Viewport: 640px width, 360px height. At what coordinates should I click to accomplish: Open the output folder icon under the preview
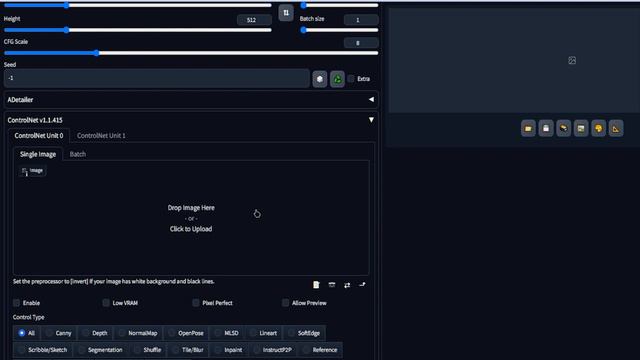pyautogui.click(x=528, y=129)
